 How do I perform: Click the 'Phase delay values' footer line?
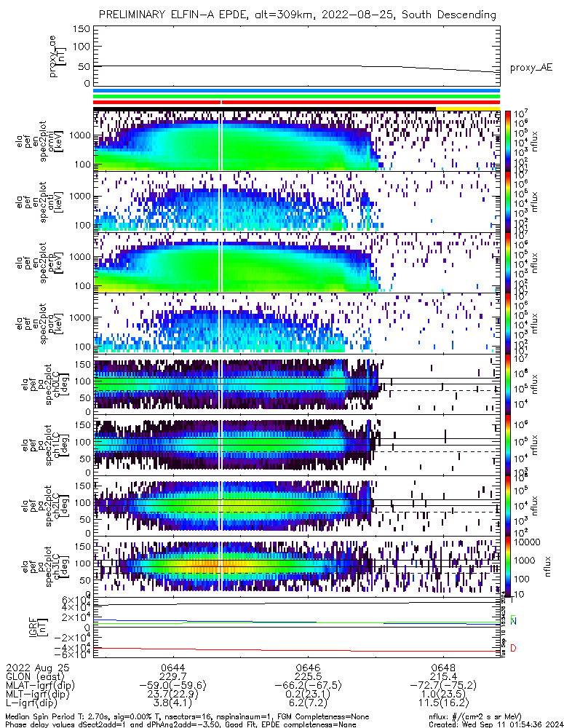[181, 724]
